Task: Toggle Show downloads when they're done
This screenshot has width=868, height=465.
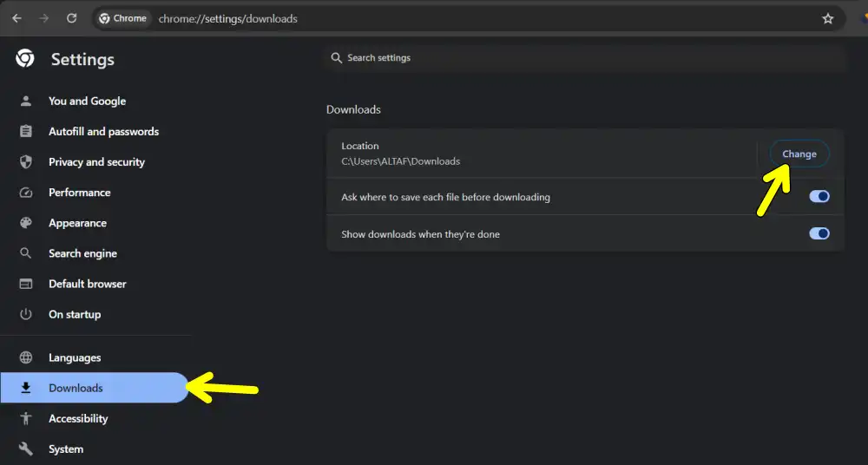Action: pos(819,233)
